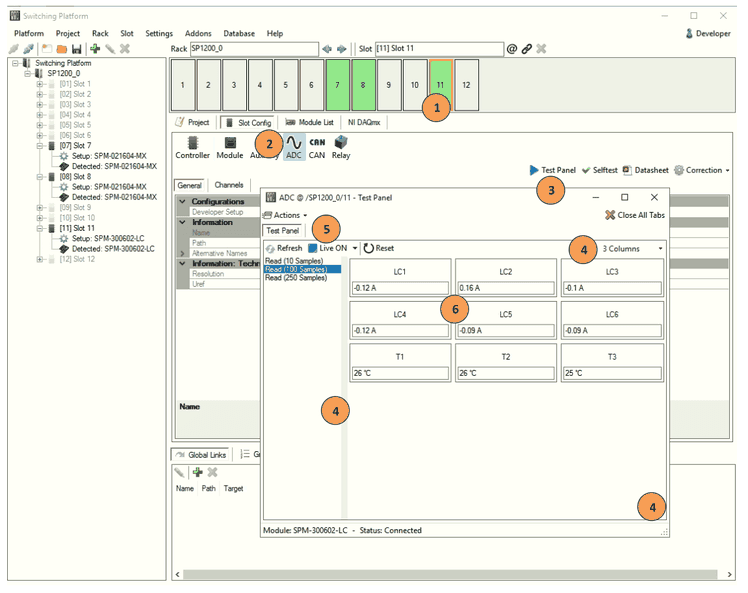Open the Addons menu
The width and height of the screenshot is (748, 593).
pyautogui.click(x=198, y=33)
